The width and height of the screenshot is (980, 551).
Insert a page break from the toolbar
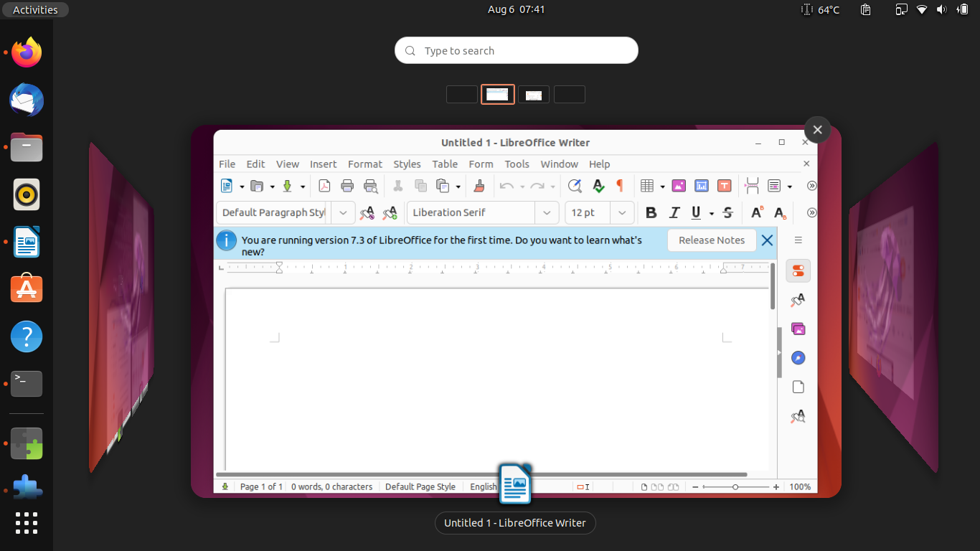click(x=752, y=186)
